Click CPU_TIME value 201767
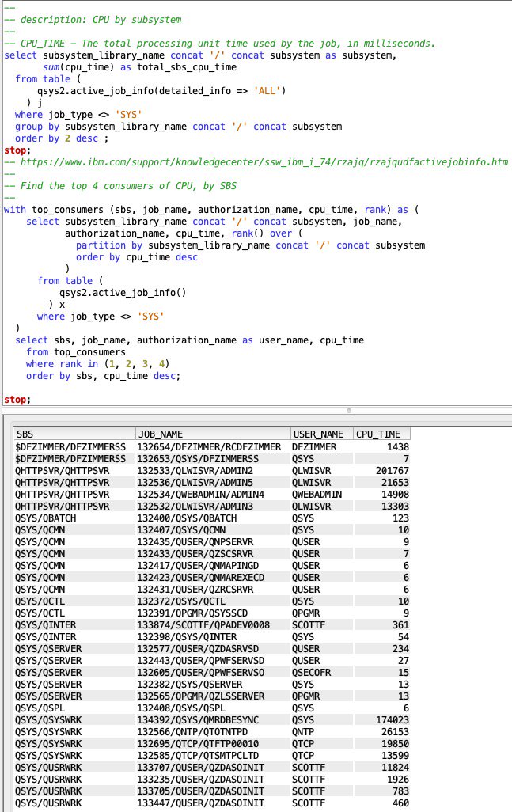Viewport: 512px width, 812px height. point(393,470)
